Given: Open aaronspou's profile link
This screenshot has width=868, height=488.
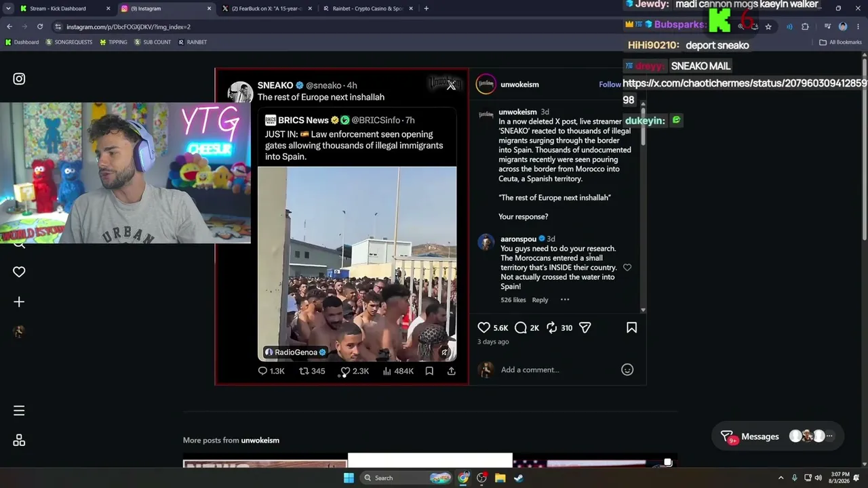Looking at the screenshot, I should [518, 239].
